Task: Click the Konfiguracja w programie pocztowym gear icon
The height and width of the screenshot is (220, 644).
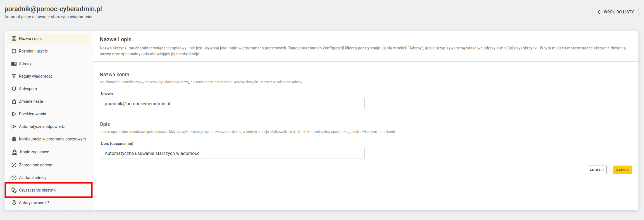Action: click(x=14, y=139)
